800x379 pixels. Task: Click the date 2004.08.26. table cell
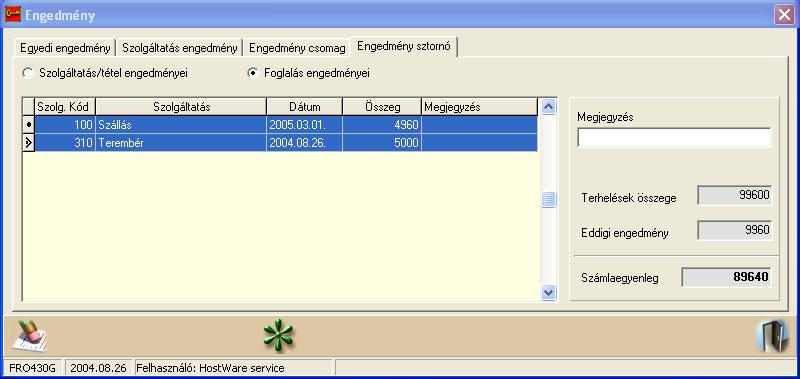tap(305, 143)
